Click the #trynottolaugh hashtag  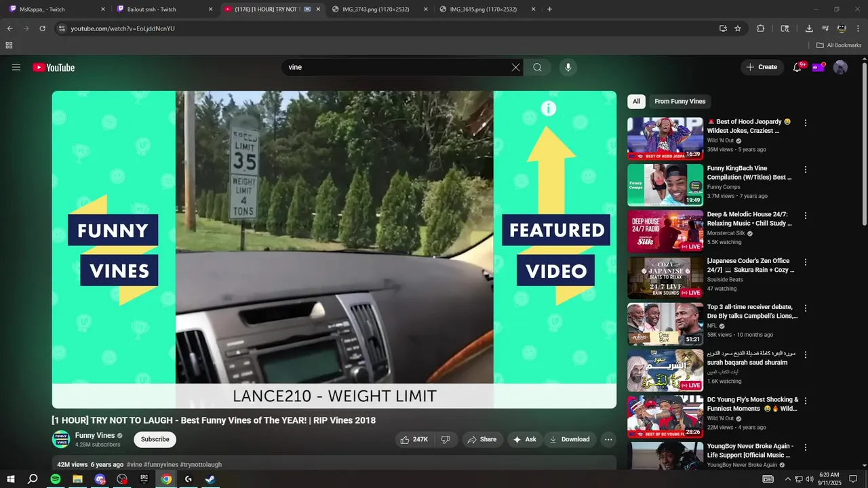[201, 465]
